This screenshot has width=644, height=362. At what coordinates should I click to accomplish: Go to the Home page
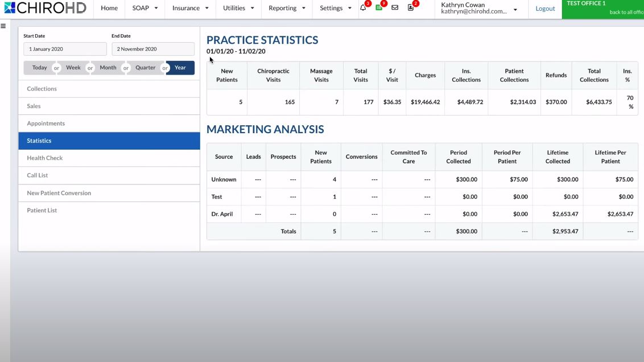click(109, 8)
